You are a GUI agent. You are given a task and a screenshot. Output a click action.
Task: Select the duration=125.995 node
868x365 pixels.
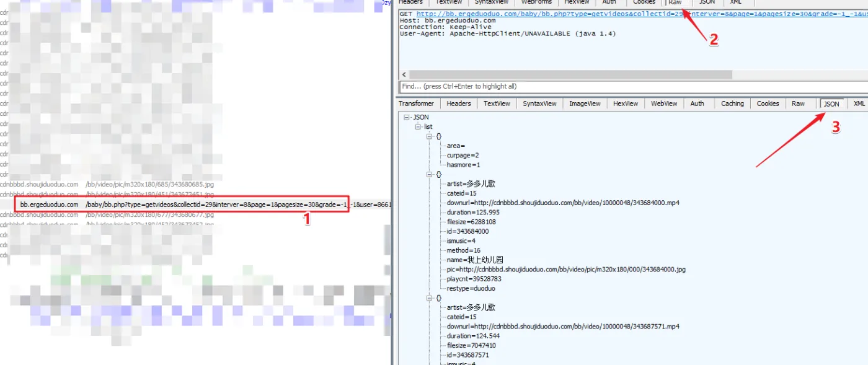pyautogui.click(x=473, y=212)
